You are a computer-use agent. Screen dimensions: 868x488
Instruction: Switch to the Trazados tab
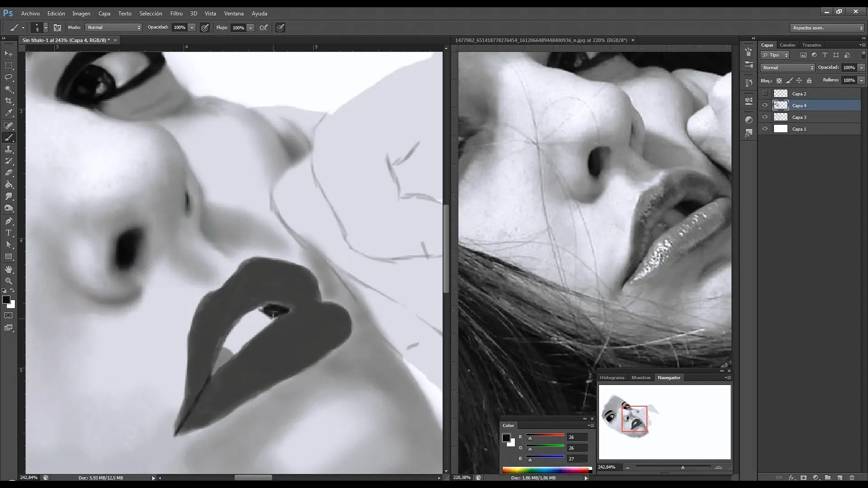coord(811,45)
